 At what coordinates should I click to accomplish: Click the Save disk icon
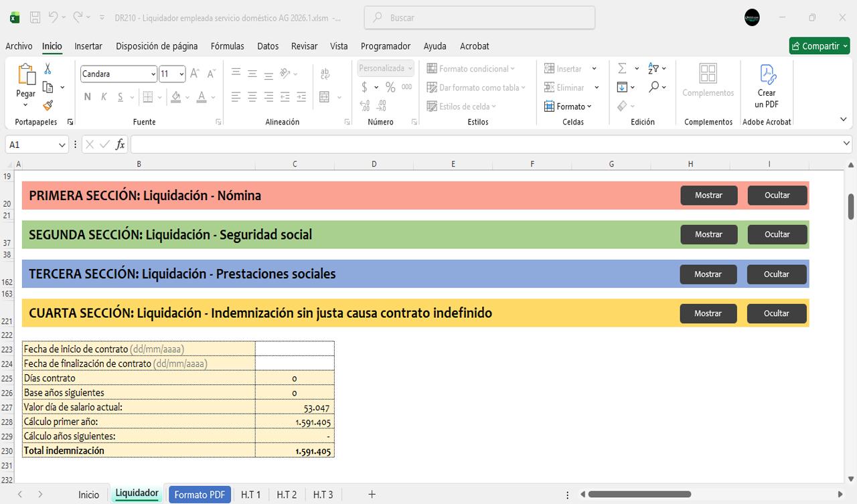(x=35, y=17)
